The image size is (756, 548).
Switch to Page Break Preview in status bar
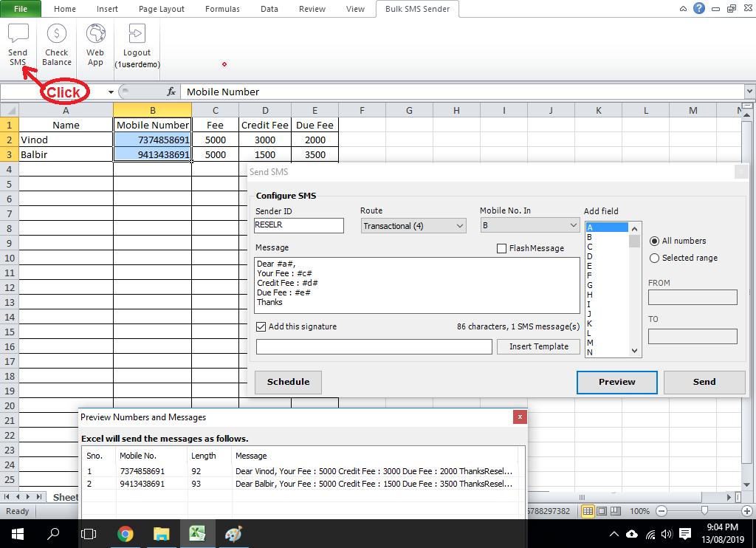tap(616, 511)
